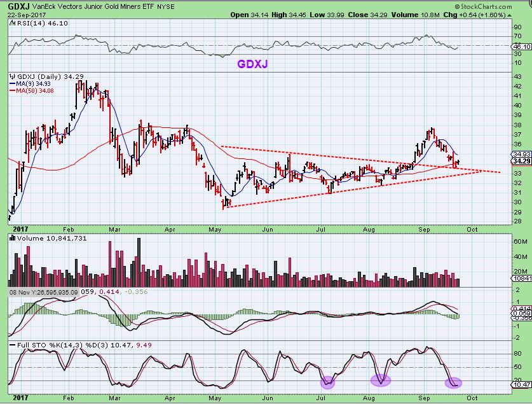The image size is (532, 404).
Task: Click the Volume 10,841,731 panel label
Action: click(52, 239)
